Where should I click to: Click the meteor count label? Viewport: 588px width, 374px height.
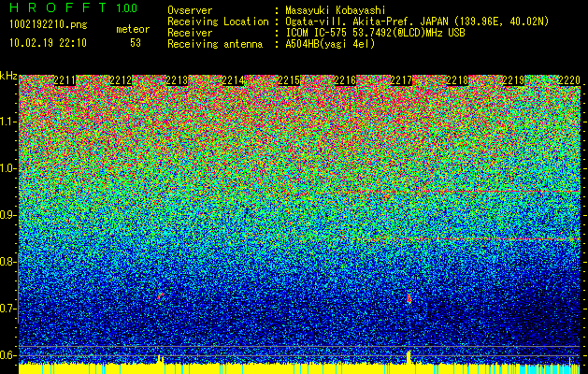tap(133, 29)
